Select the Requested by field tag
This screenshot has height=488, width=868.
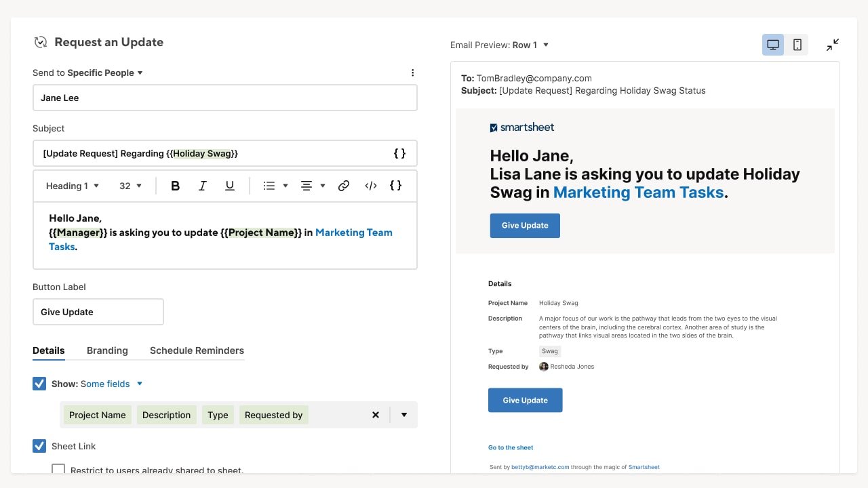pyautogui.click(x=273, y=415)
